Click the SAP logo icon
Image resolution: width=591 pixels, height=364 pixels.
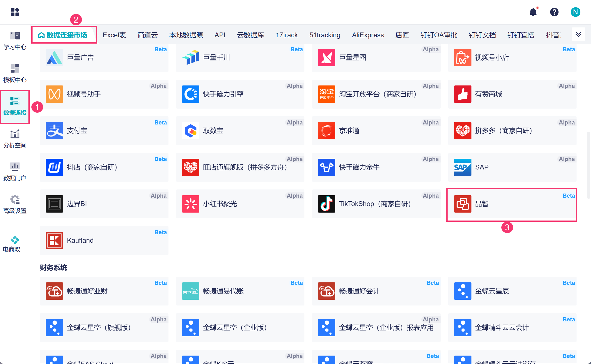(463, 167)
